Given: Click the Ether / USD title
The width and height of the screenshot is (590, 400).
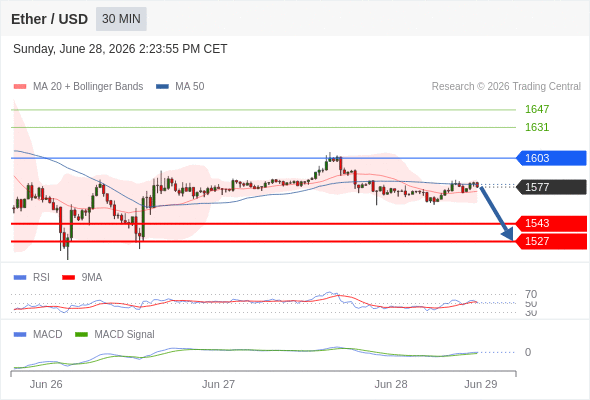Looking at the screenshot, I should (49, 19).
